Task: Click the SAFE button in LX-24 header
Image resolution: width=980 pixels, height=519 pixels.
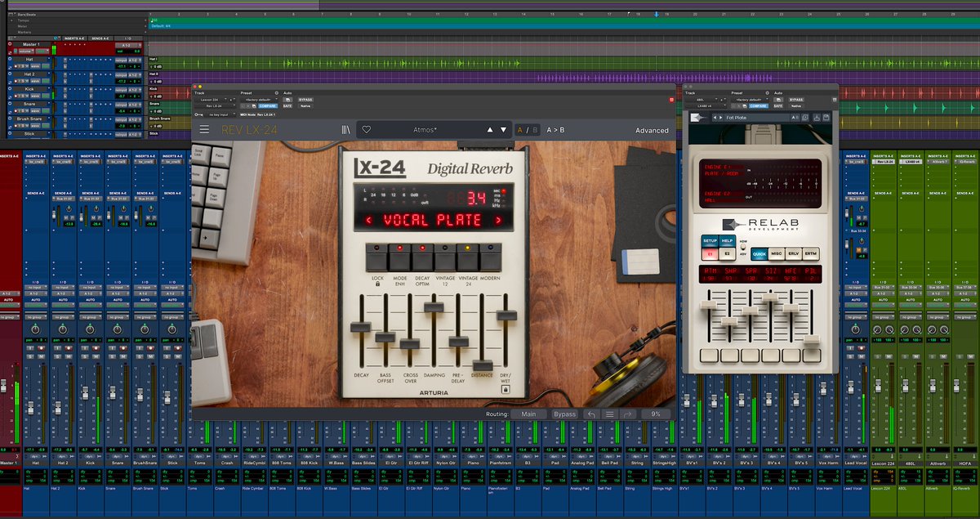Action: coord(287,105)
